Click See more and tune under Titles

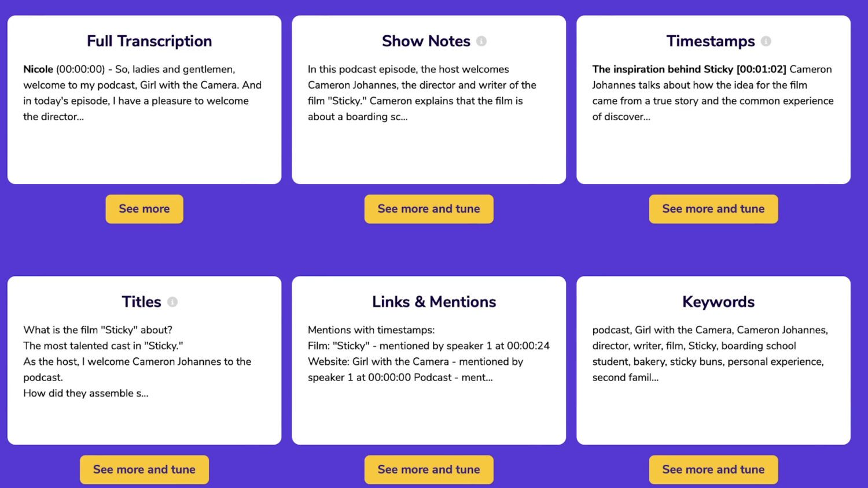(x=144, y=469)
